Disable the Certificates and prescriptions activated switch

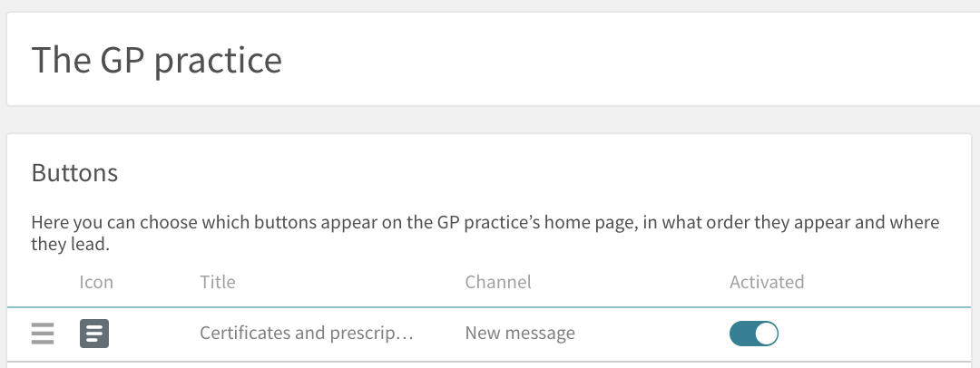(754, 334)
